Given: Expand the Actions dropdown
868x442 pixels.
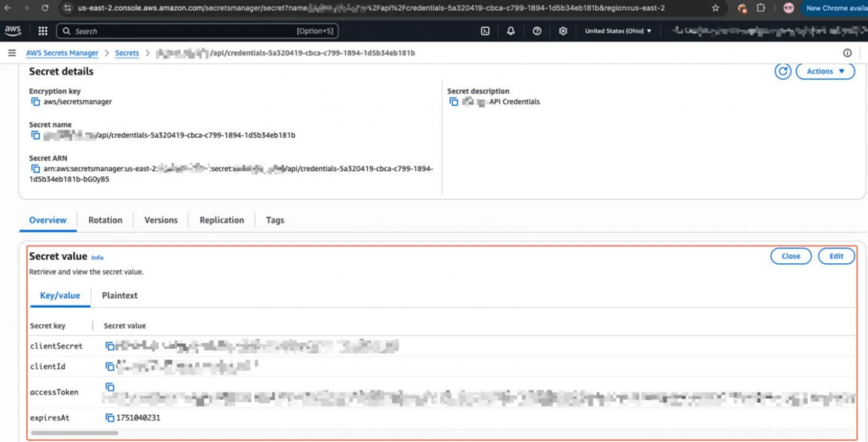Looking at the screenshot, I should [824, 71].
